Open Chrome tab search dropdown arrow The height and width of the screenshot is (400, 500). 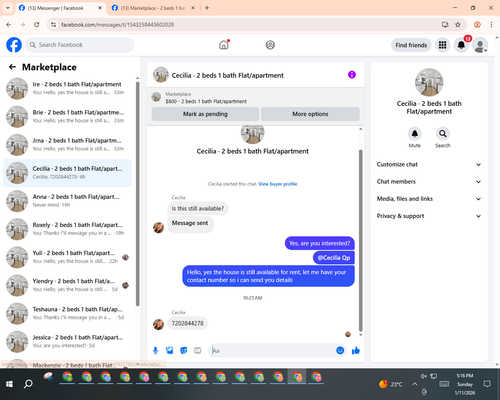point(8,8)
